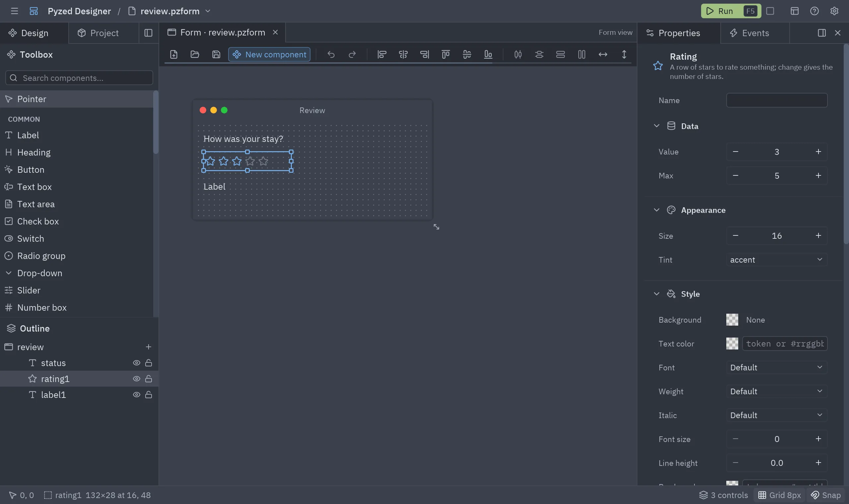Open the review.pzform file dropdown chevron
The width and height of the screenshot is (849, 504).
(x=208, y=11)
